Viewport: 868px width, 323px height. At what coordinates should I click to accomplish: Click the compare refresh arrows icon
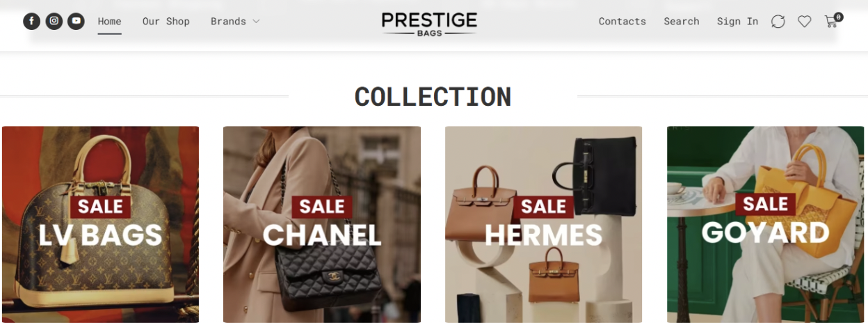[x=778, y=22]
